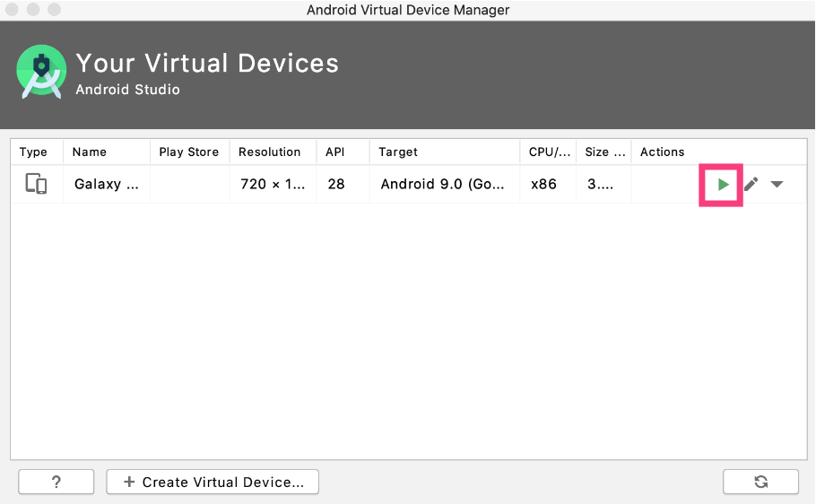This screenshot has height=504, width=816.
Task: Click the Size on Disk column header
Action: coord(603,152)
